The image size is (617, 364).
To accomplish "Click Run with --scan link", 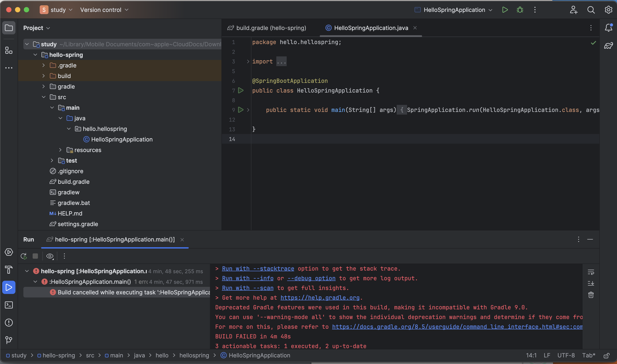I will (248, 288).
